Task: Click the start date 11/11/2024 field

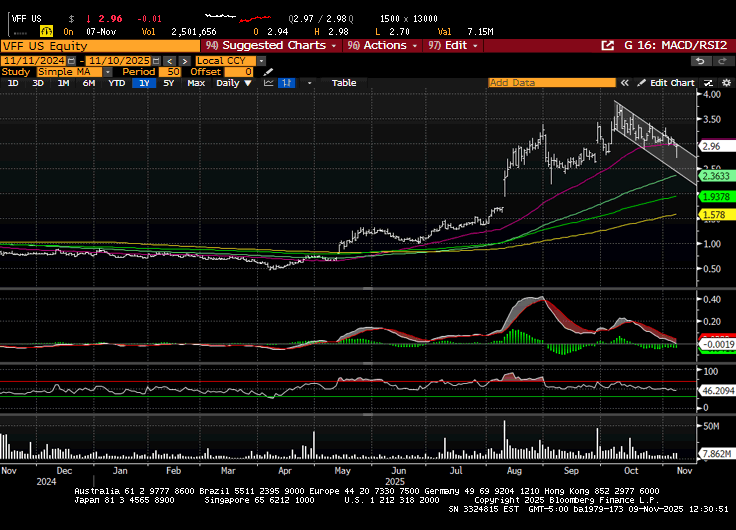Action: [x=34, y=61]
